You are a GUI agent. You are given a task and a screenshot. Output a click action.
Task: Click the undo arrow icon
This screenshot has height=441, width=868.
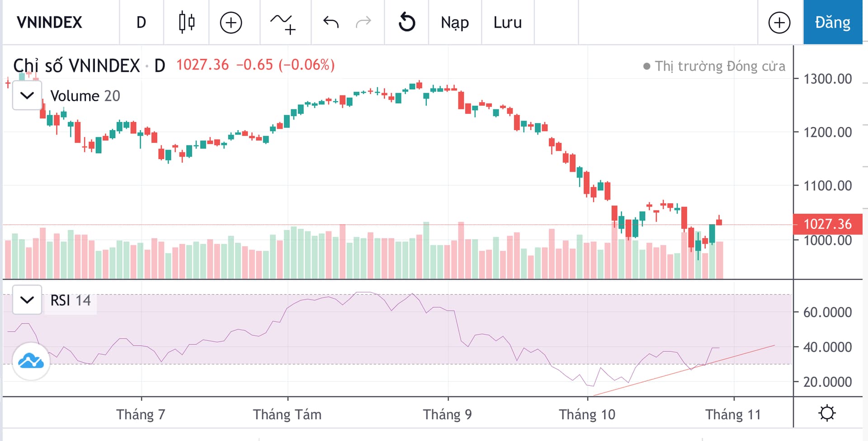[x=331, y=22]
